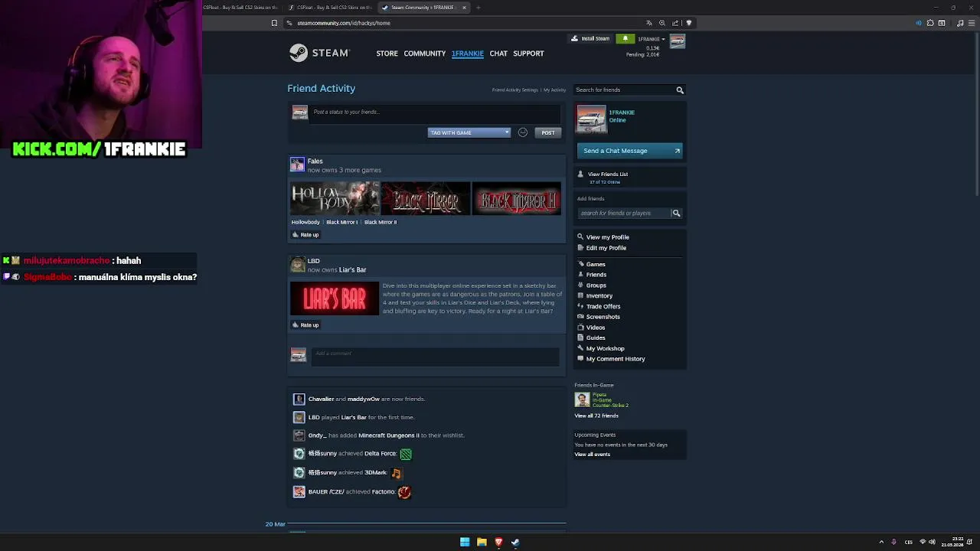Click View all events link

(x=592, y=455)
